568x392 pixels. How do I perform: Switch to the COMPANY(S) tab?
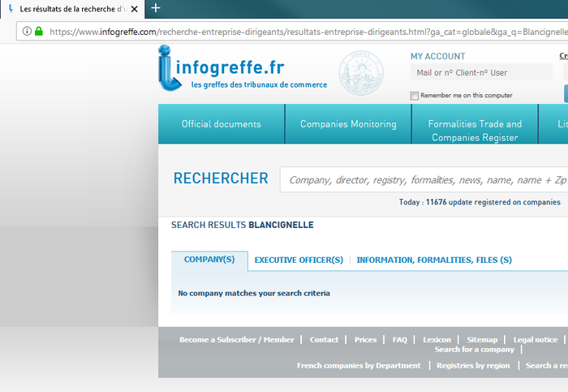click(209, 260)
